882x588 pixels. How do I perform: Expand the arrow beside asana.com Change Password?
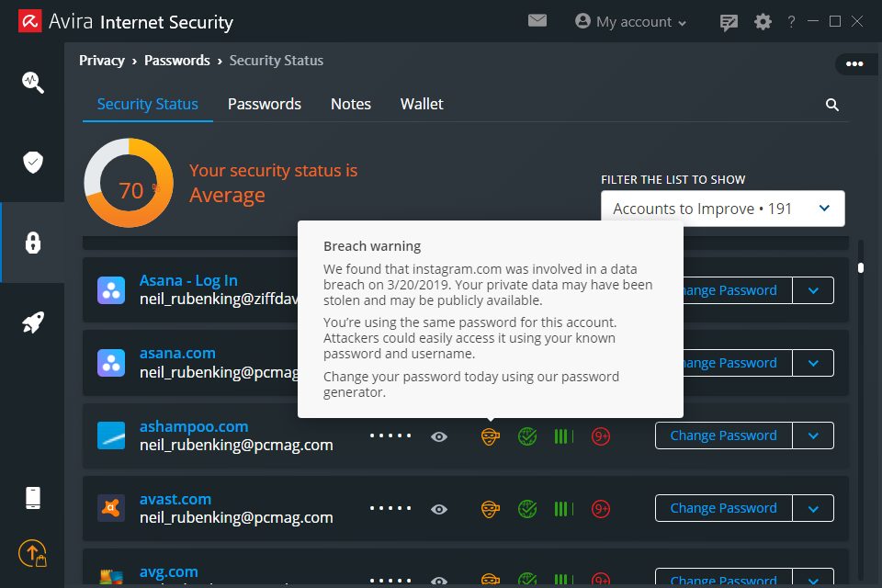point(813,363)
